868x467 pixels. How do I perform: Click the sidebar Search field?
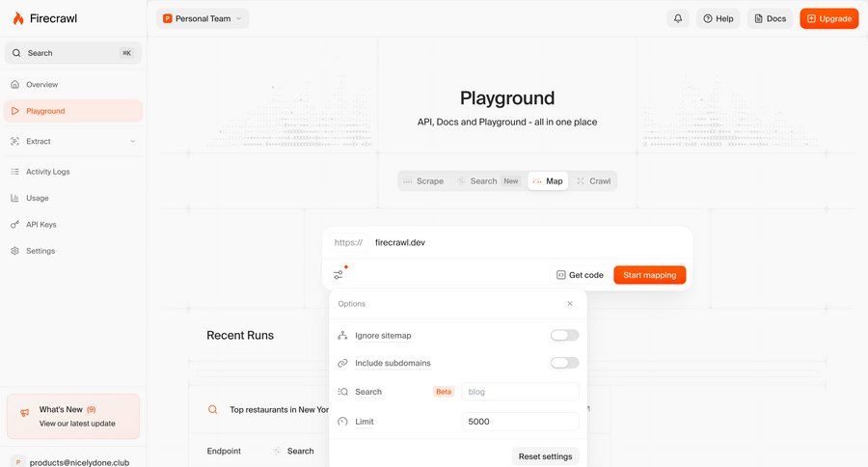coord(73,53)
